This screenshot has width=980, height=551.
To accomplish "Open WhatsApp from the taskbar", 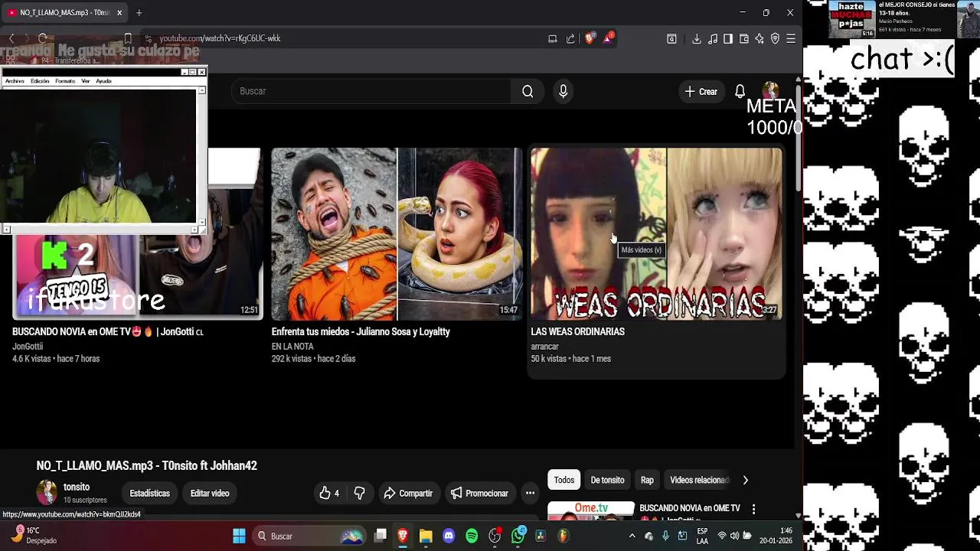I will point(518,535).
